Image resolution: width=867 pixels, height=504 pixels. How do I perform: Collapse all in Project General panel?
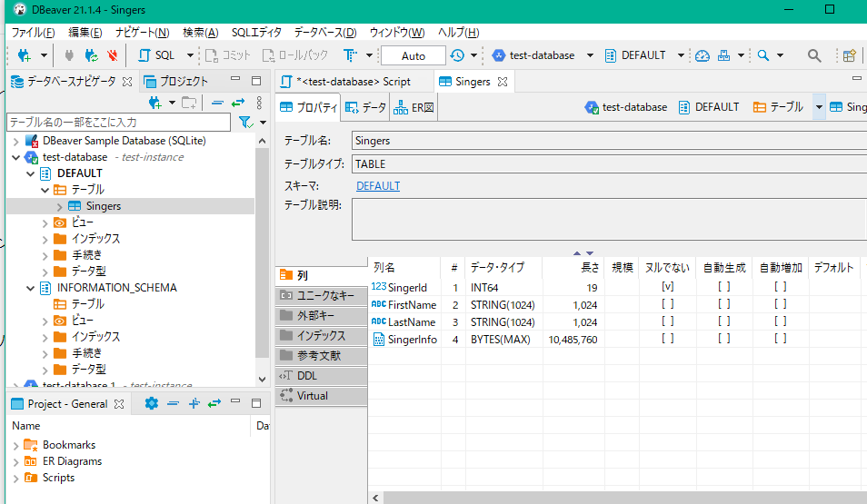[173, 403]
